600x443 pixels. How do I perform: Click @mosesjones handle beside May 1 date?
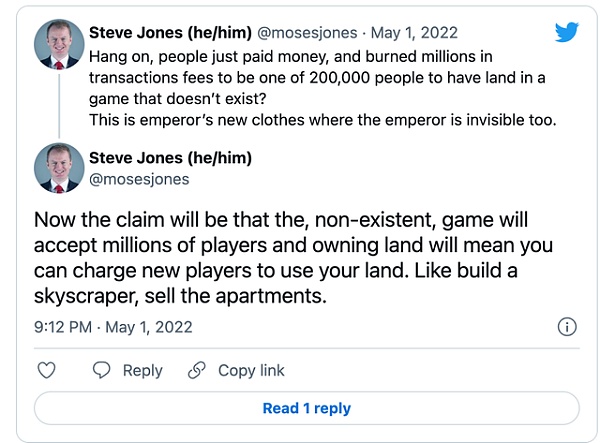[307, 33]
